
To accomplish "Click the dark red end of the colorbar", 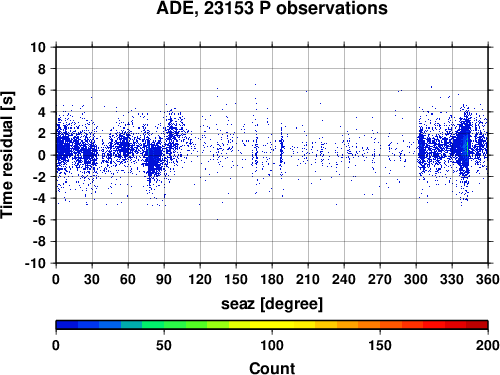I will coord(477,325).
